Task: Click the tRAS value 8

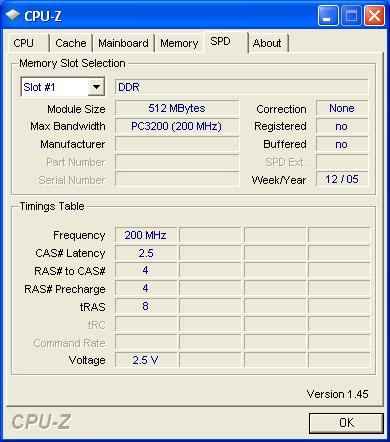Action: tap(146, 306)
